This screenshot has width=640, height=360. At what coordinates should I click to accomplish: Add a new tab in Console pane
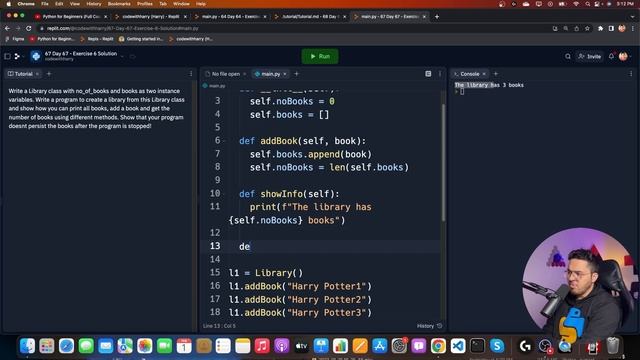pos(496,74)
